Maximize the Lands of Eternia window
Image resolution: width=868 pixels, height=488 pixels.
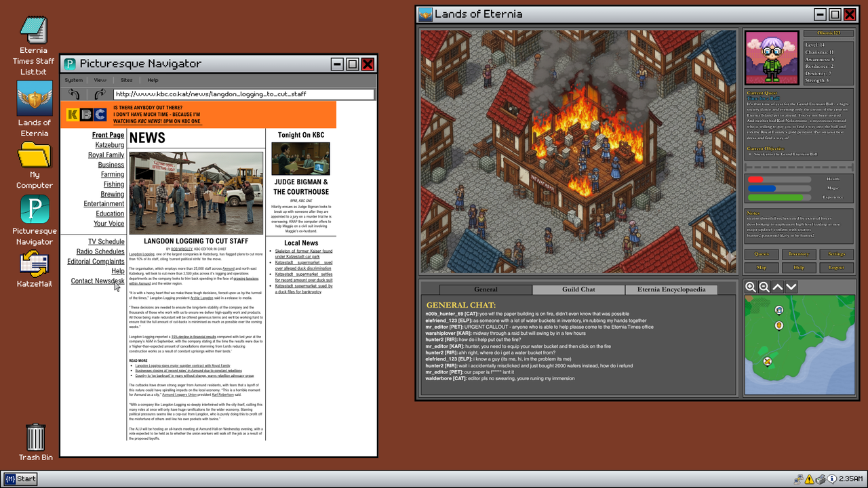coord(835,14)
